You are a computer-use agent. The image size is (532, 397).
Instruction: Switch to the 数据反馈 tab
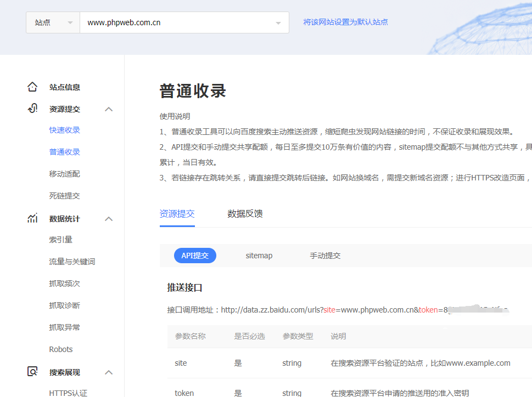(245, 214)
